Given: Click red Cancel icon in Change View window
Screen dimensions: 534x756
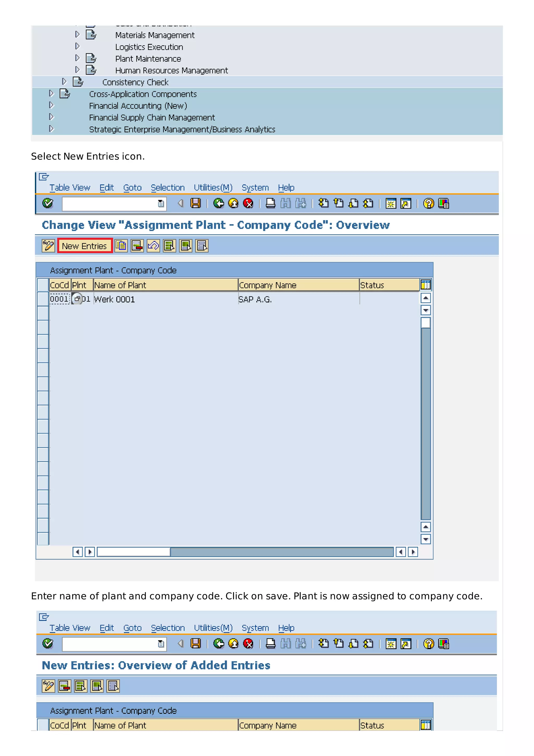Looking at the screenshot, I should coord(248,203).
